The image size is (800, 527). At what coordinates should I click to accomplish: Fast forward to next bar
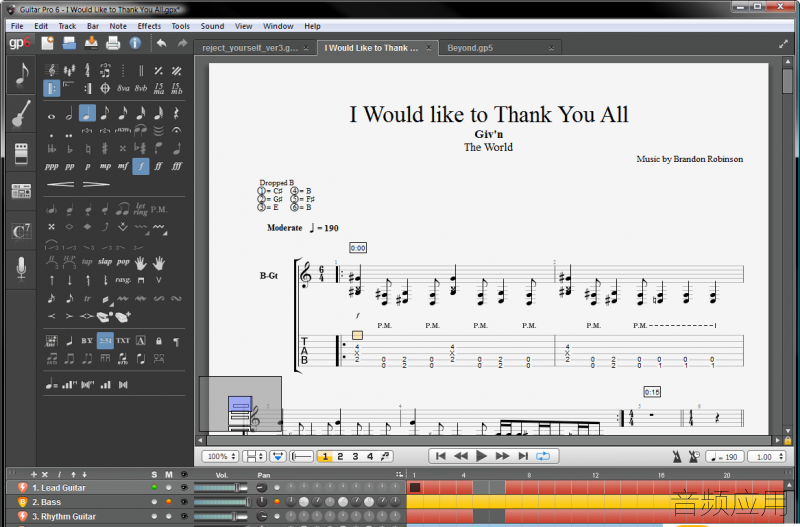point(502,456)
